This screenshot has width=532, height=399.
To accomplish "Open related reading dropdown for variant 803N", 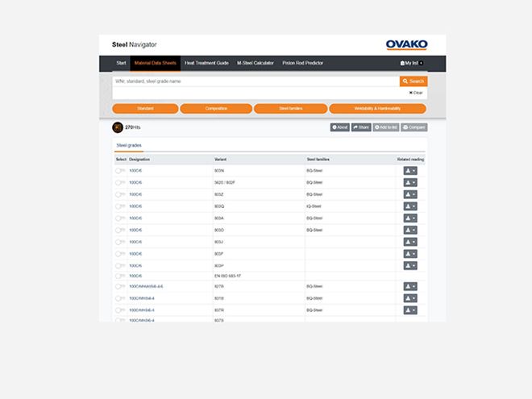I will (410, 171).
